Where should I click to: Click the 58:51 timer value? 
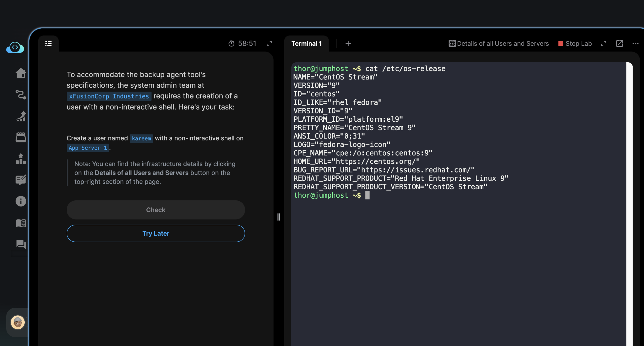247,44
